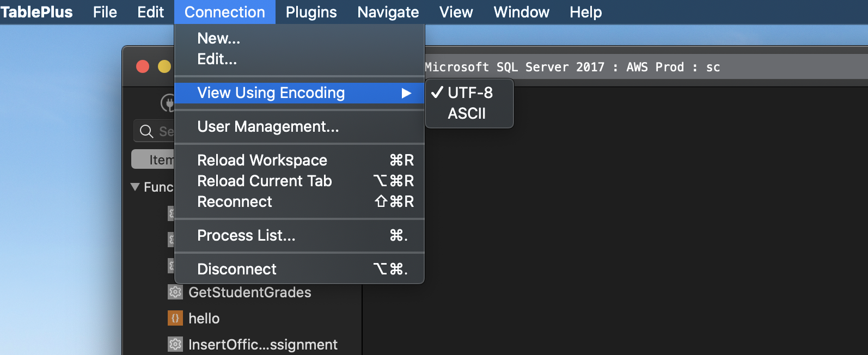The height and width of the screenshot is (355, 868).
Task: Open the Plugins menu
Action: [310, 12]
